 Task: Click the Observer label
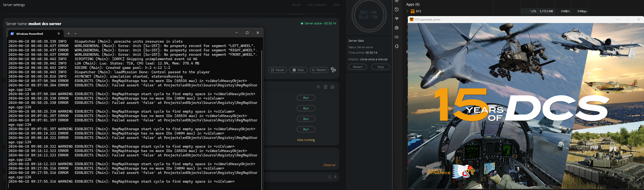[x=329, y=165]
